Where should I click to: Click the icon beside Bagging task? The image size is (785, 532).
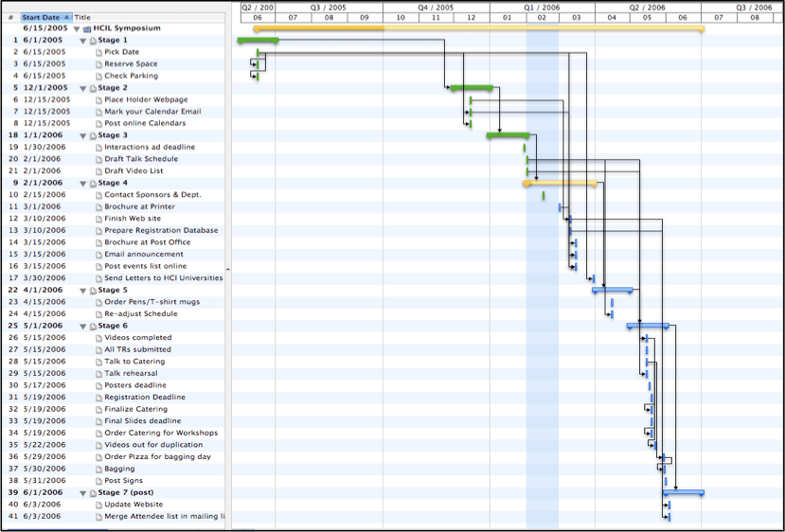[x=98, y=470]
